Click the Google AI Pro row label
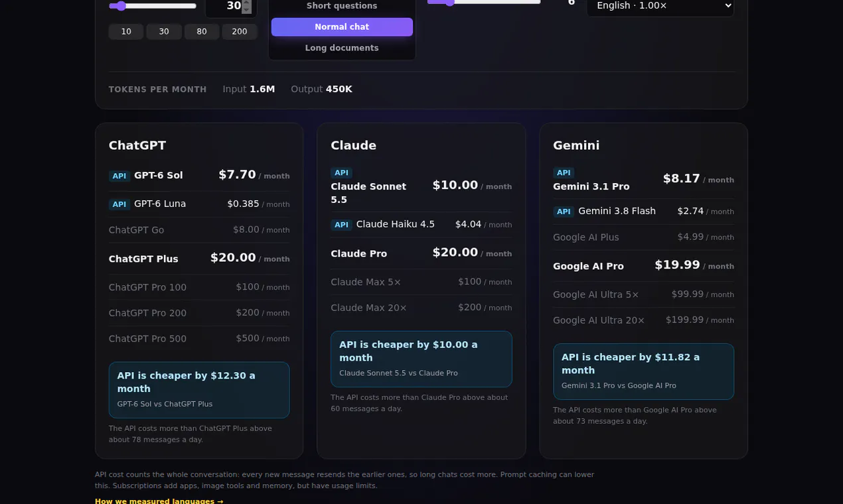This screenshot has width=843, height=504. (588, 267)
